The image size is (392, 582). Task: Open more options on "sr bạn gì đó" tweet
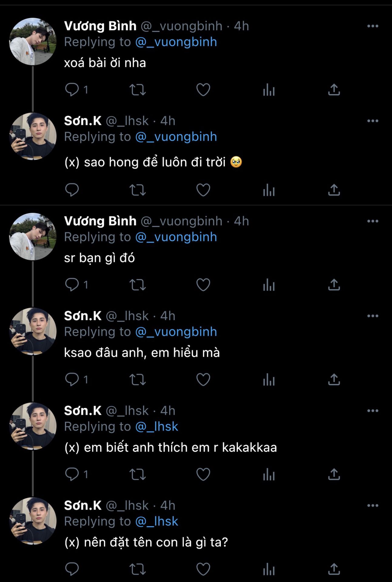(x=373, y=221)
